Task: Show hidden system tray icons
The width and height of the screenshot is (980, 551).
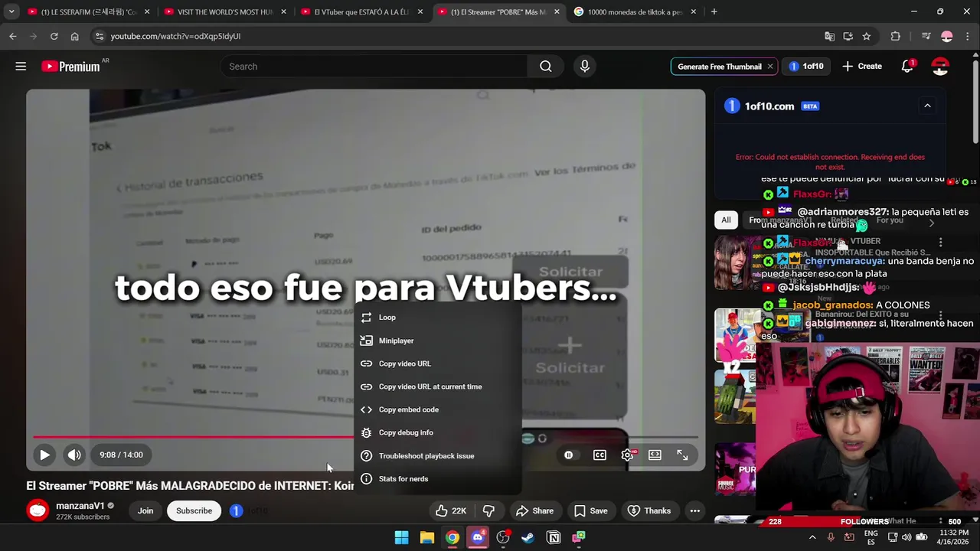Action: [812, 537]
